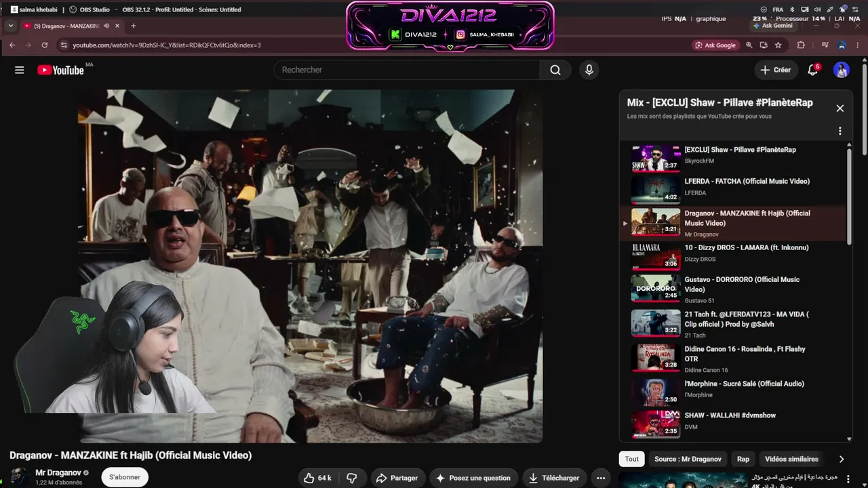Open Chrome profile avatar in toolbar

[x=842, y=45]
